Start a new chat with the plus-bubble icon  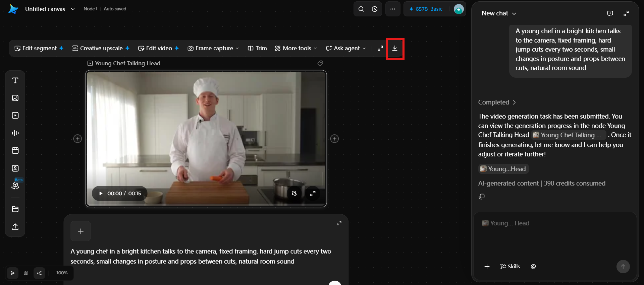(x=610, y=13)
